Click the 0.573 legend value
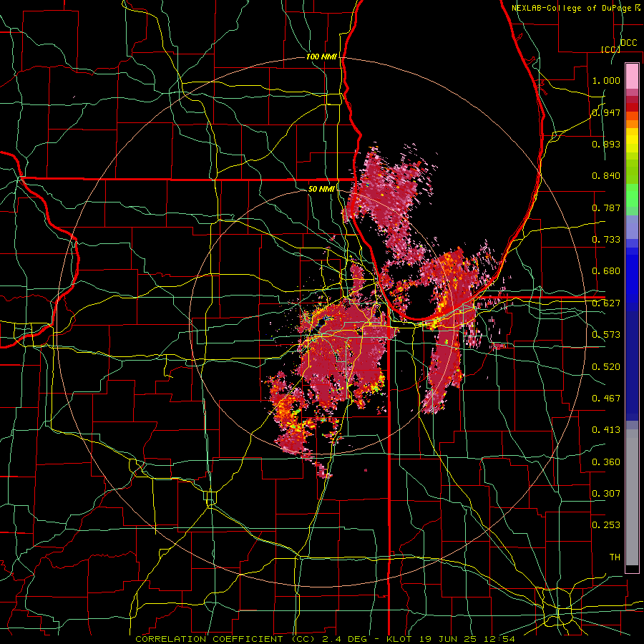 pos(606,335)
